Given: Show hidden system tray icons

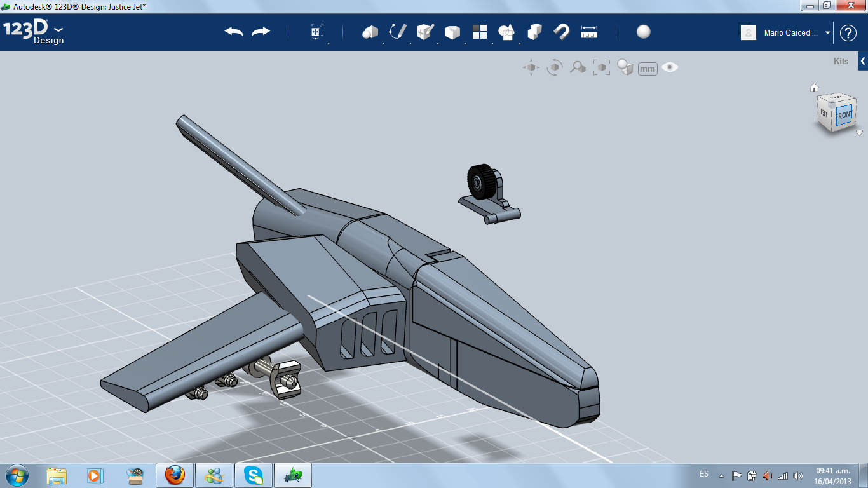Looking at the screenshot, I should [x=721, y=475].
